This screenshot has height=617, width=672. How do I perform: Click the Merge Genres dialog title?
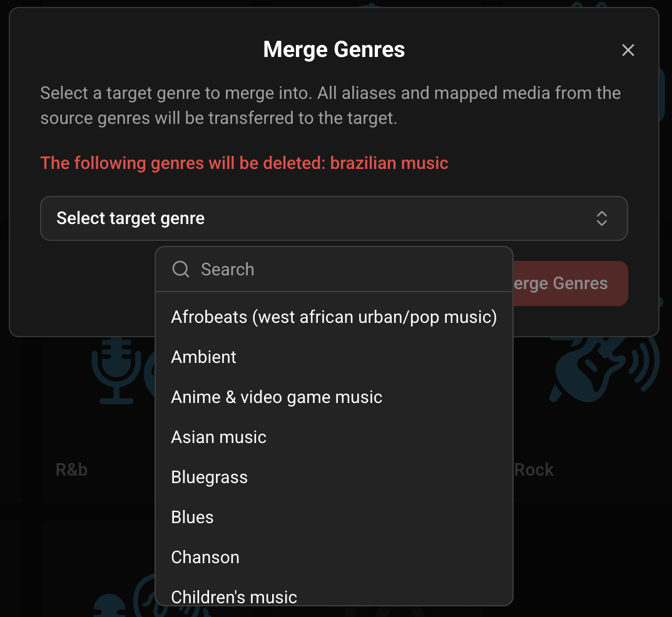tap(334, 49)
